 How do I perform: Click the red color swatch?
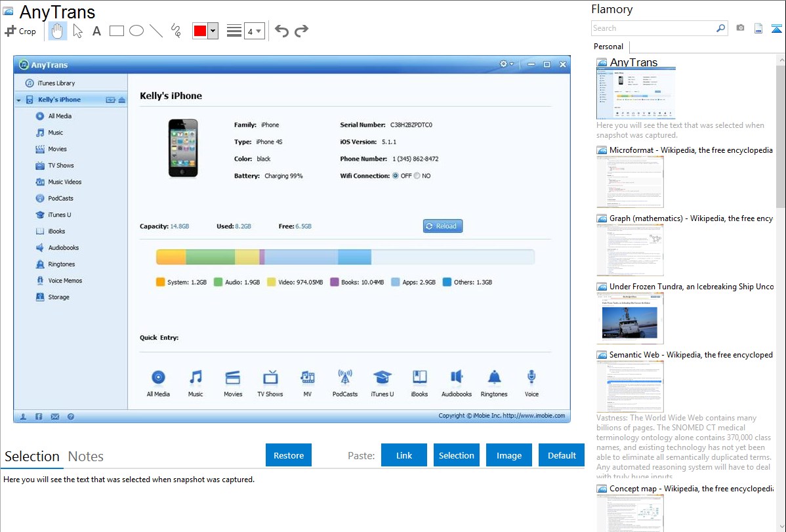(x=200, y=31)
